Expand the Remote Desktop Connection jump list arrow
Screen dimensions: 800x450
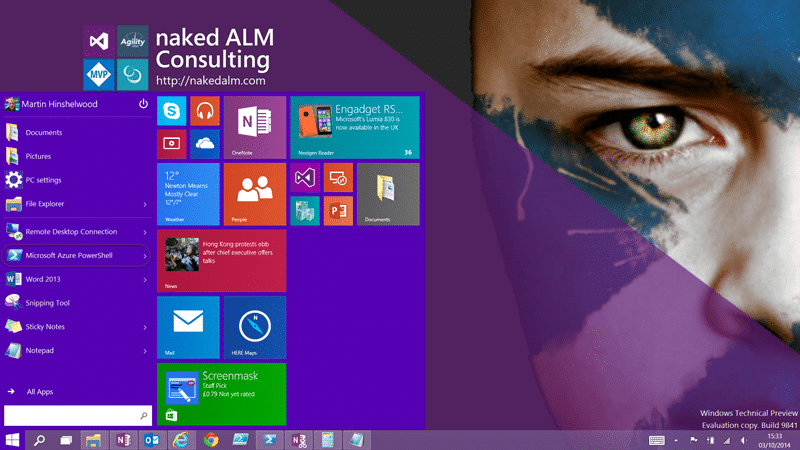(145, 232)
